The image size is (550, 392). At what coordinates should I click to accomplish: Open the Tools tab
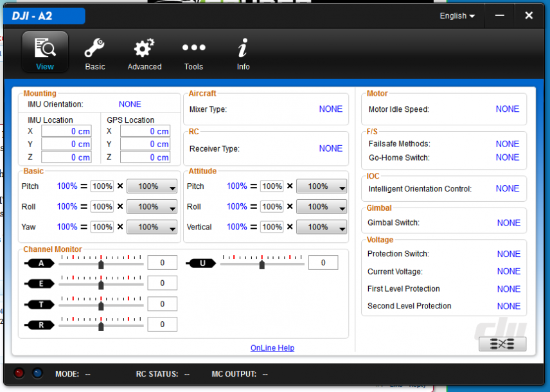(193, 54)
